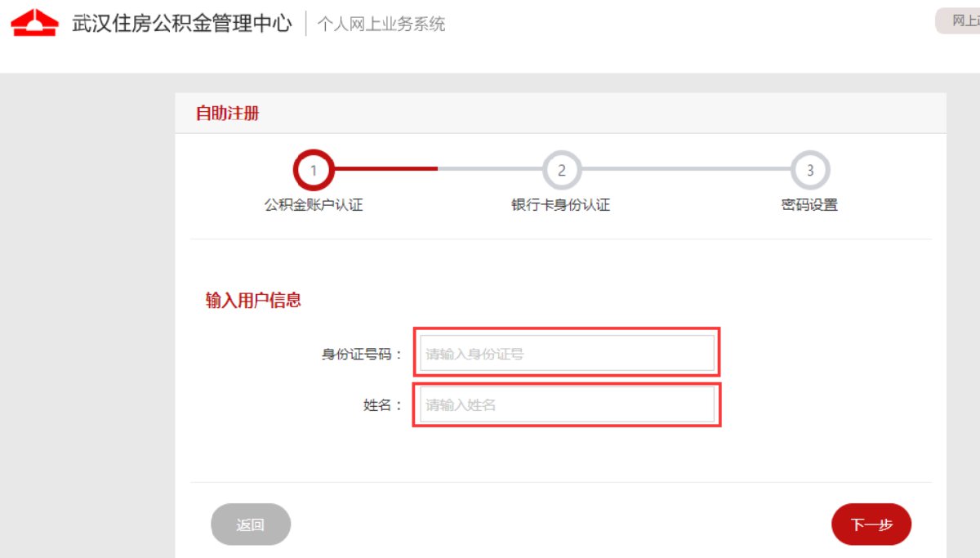Click the 武汉住房公积金管理中心 site title
This screenshot has height=558, width=980.
coord(181,23)
